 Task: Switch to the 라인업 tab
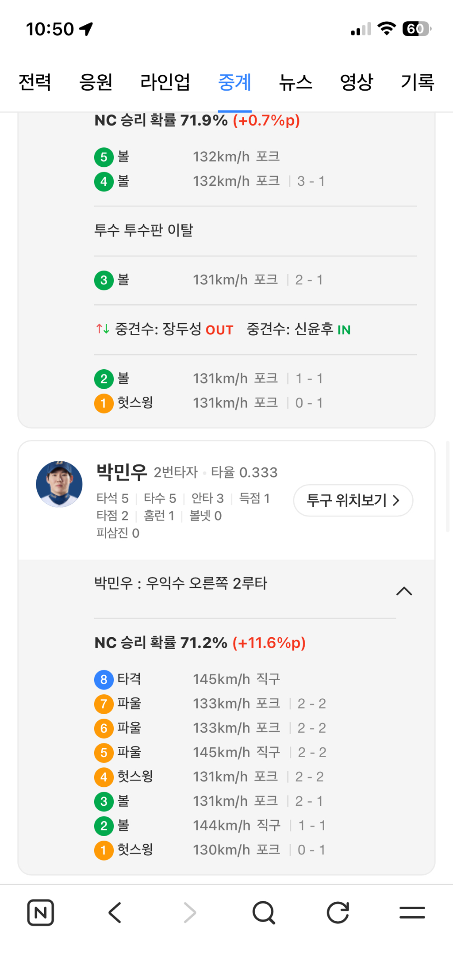pyautogui.click(x=165, y=82)
